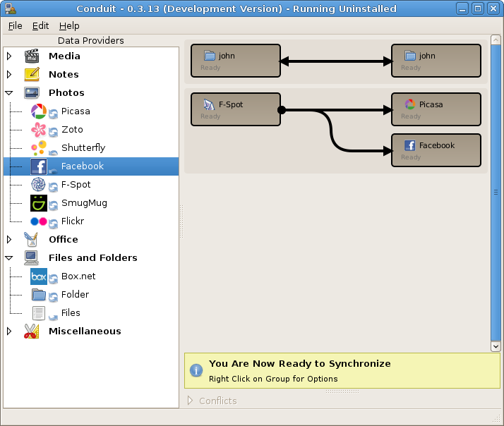Click the F-Spot icon on the canvas
The image size is (504, 426).
(x=209, y=104)
